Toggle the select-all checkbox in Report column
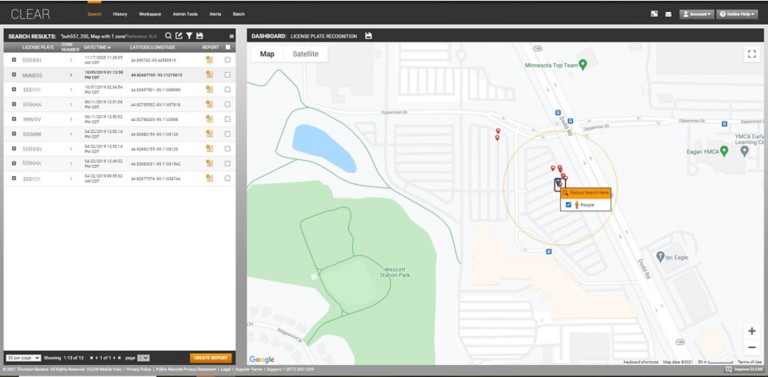Screen dimensions: 768x377 click(x=227, y=47)
